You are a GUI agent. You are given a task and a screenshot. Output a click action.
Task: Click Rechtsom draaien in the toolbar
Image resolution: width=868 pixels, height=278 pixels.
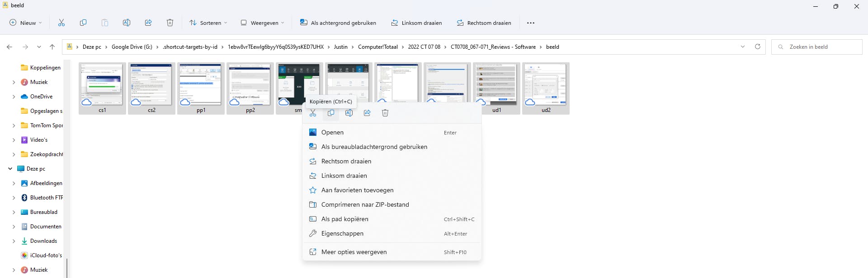click(x=484, y=23)
